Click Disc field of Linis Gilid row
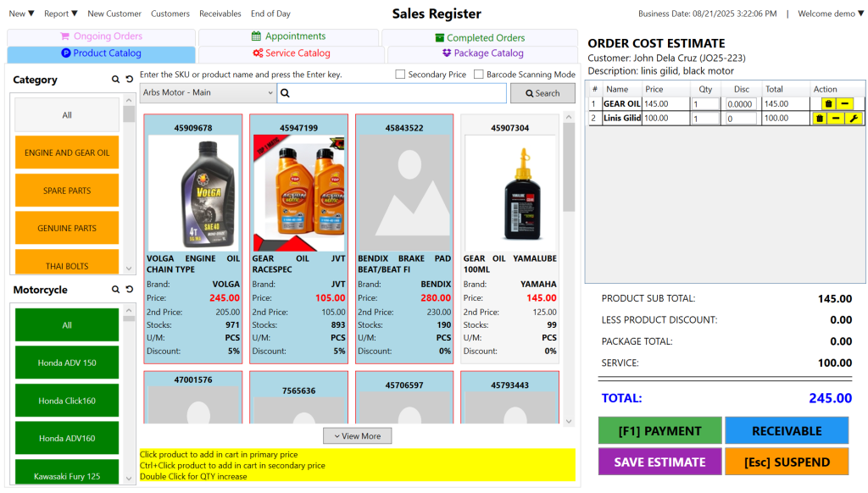868x493 pixels. (x=741, y=119)
